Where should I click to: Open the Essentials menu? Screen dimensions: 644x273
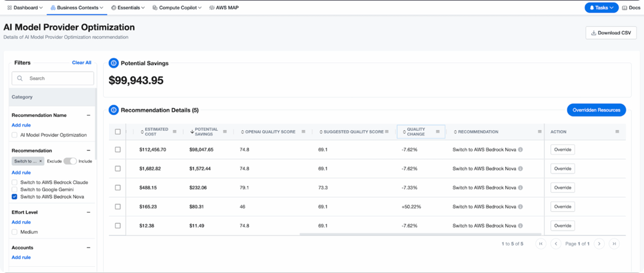click(x=128, y=7)
